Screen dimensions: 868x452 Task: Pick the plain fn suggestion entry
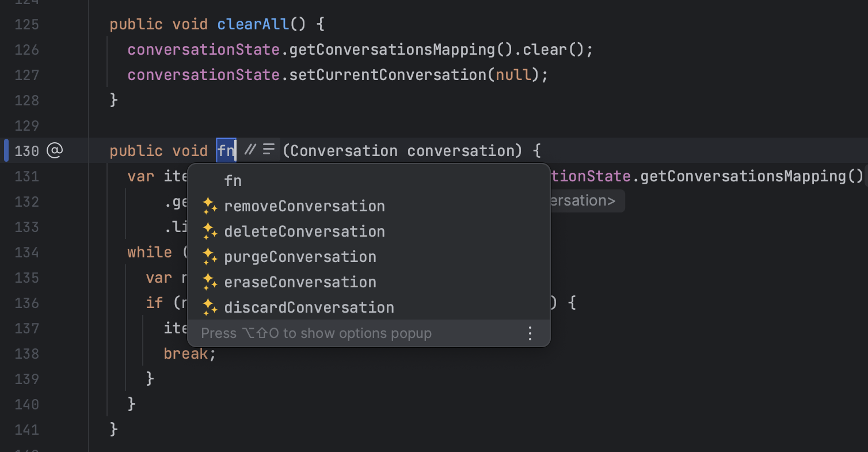[369, 181]
